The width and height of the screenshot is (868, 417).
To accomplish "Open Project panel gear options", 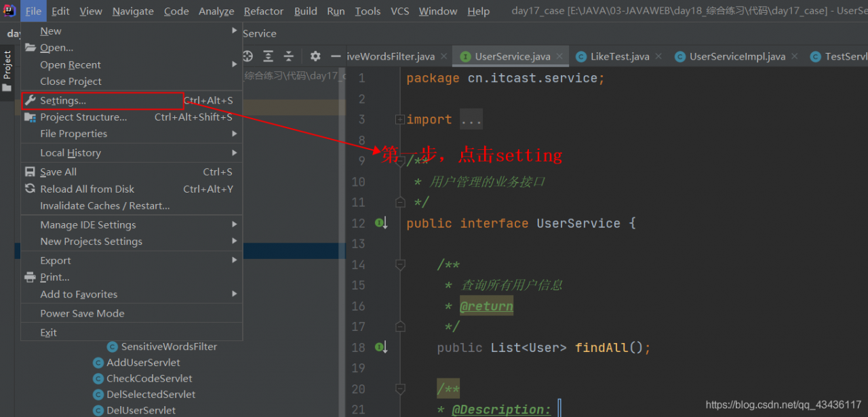I will (315, 56).
